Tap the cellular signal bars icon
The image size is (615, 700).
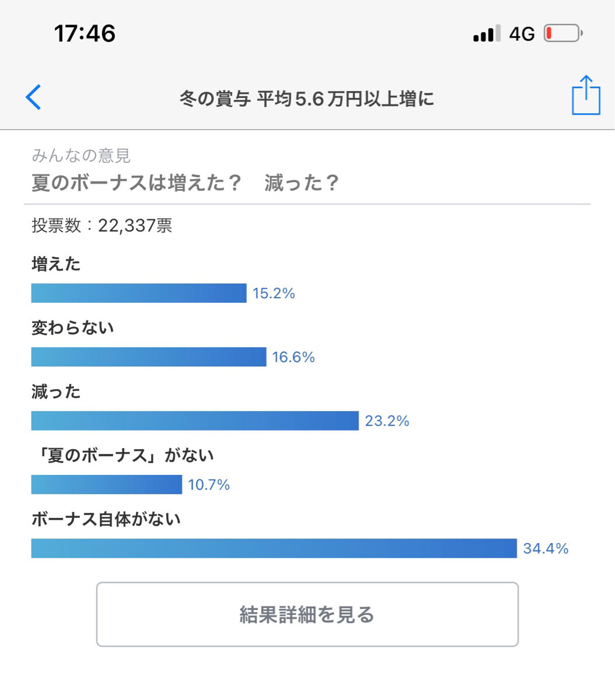pos(487,34)
